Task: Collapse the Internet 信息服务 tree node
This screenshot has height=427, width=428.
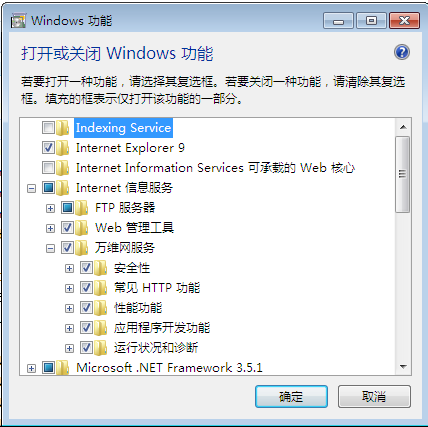Action: pos(31,189)
